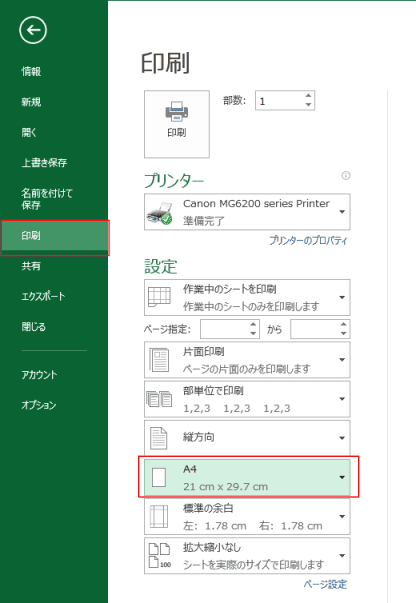Image resolution: width=416 pixels, height=603 pixels.
Task: Select 情報 in the left menu
Action: coord(31,72)
